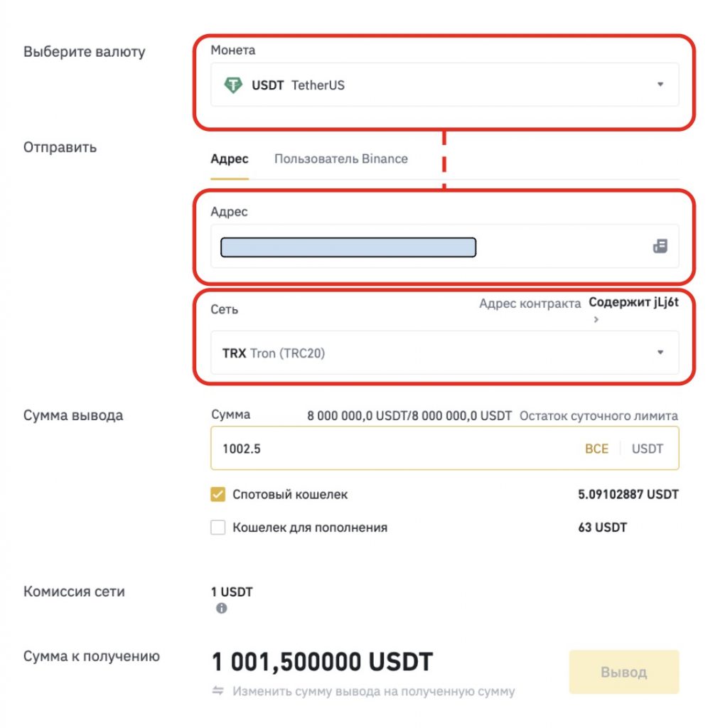Expand the network dropdown arrow
The image size is (725, 728).
660,353
